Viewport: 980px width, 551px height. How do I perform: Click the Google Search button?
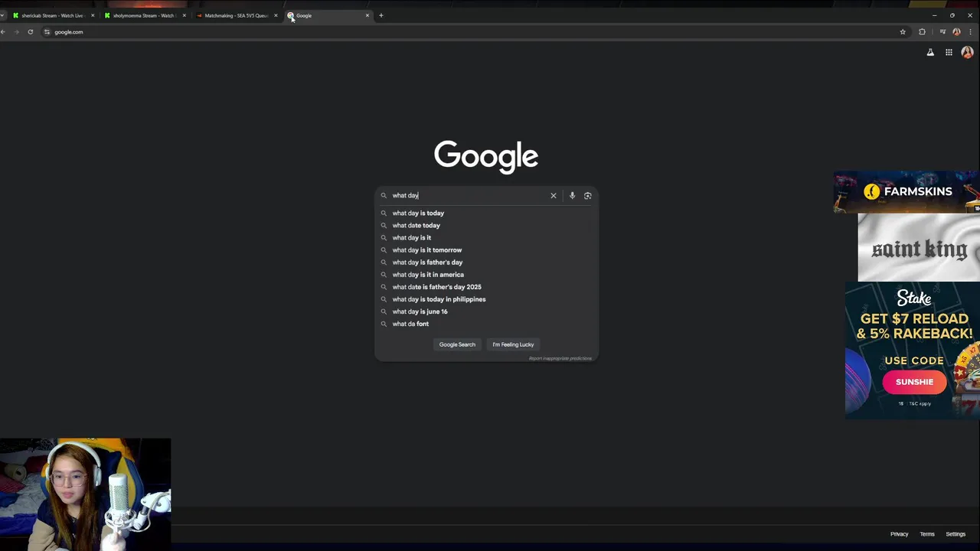457,344
